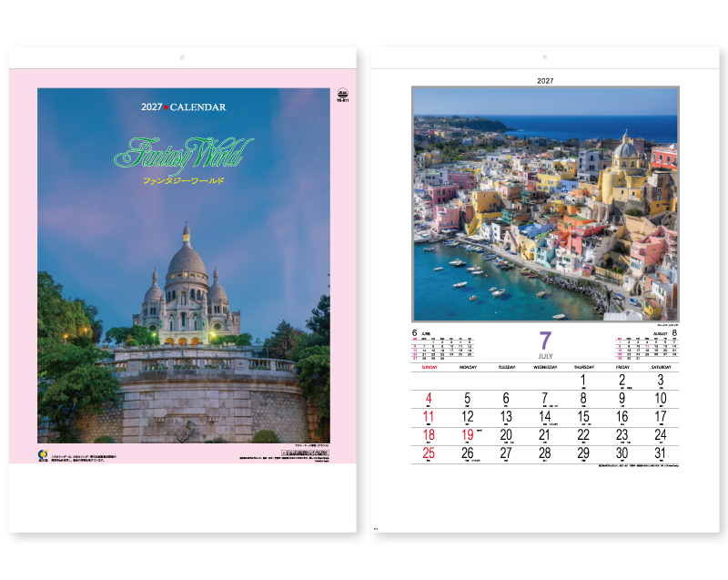
Task: Select date 10 in the July grid
Action: [661, 399]
